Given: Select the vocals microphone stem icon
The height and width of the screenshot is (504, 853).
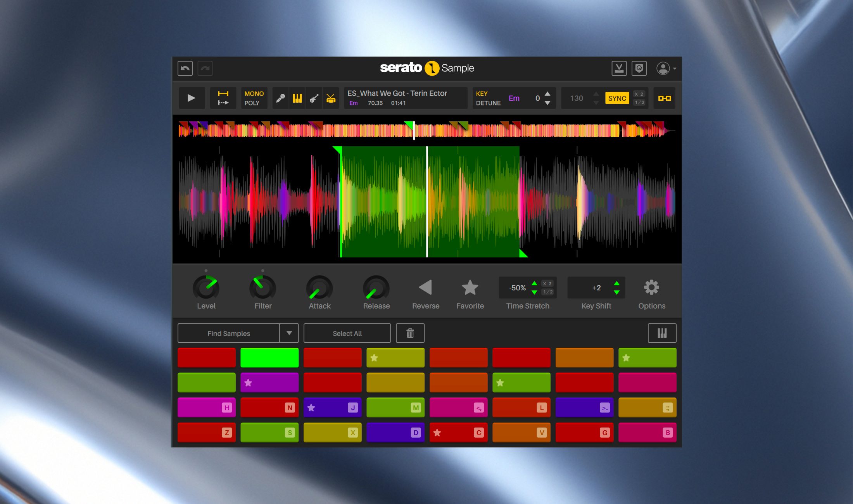Looking at the screenshot, I should [x=280, y=98].
